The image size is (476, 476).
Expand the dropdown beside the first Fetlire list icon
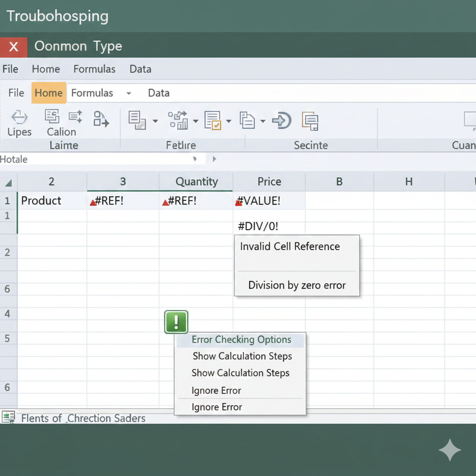coord(155,121)
